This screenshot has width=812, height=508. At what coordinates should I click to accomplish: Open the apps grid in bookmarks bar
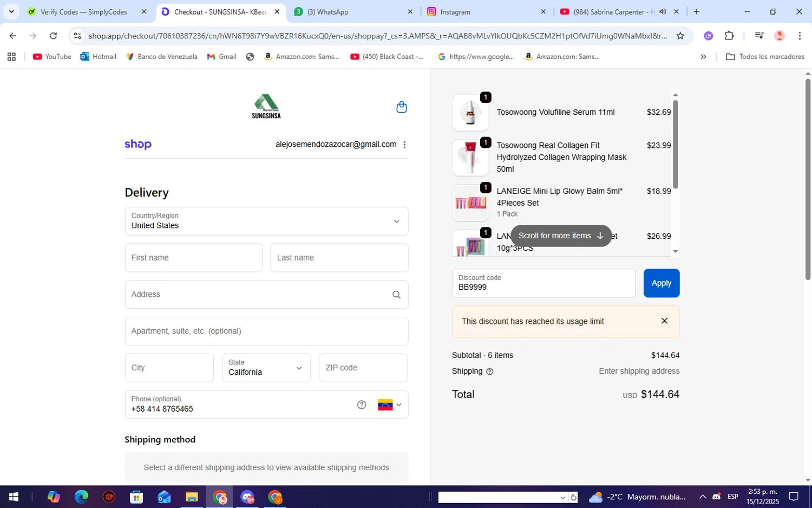click(11, 56)
